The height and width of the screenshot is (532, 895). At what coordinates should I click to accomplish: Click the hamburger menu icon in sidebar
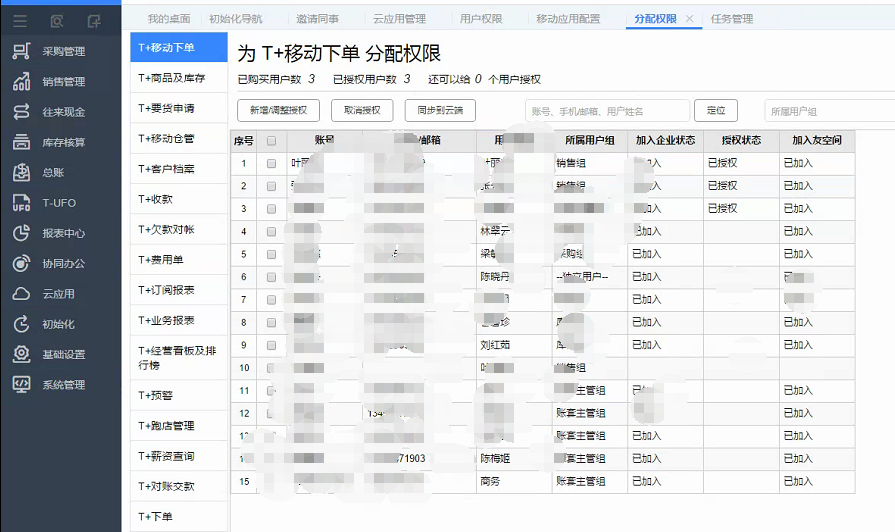tap(20, 21)
